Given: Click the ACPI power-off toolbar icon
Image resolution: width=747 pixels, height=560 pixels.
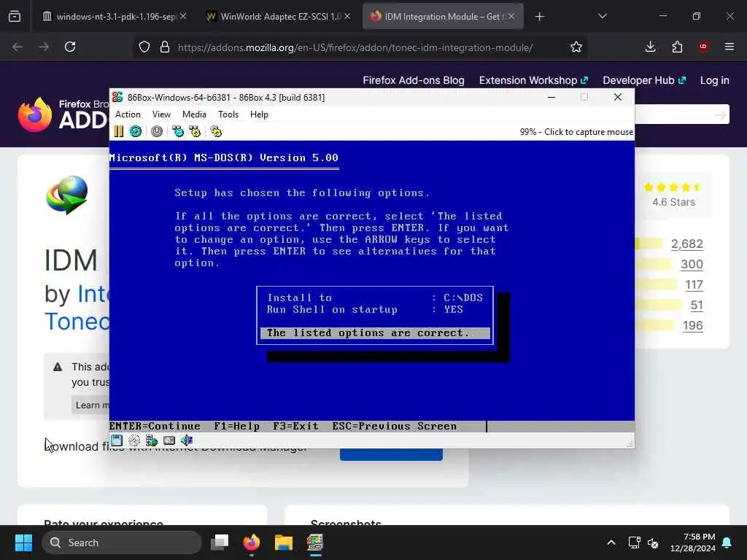Looking at the screenshot, I should [x=157, y=131].
